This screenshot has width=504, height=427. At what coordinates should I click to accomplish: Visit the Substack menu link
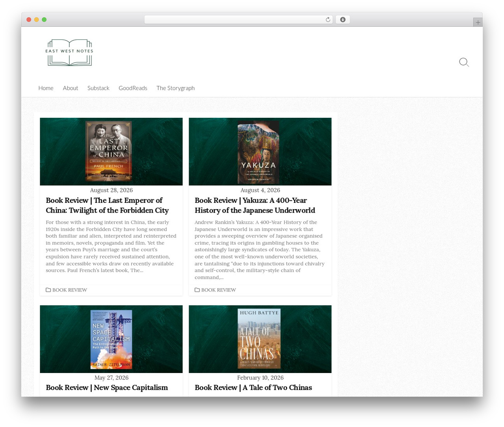98,88
